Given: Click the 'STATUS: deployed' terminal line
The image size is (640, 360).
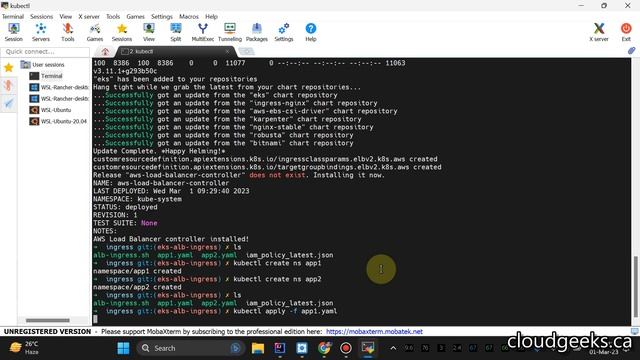Looking at the screenshot, I should point(125,207).
